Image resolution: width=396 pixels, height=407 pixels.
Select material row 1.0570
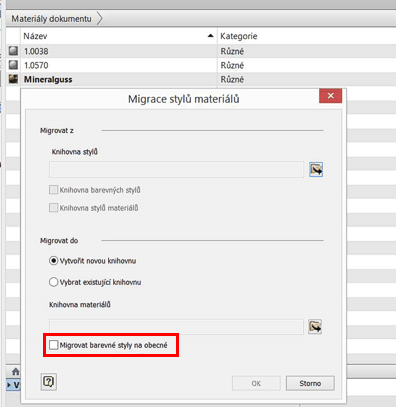point(201,65)
